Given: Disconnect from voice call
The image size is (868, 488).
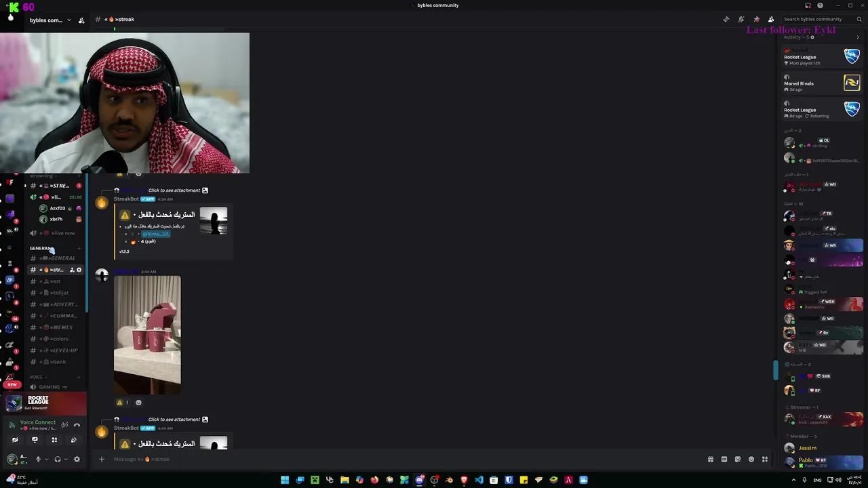Looking at the screenshot, I should [77, 425].
